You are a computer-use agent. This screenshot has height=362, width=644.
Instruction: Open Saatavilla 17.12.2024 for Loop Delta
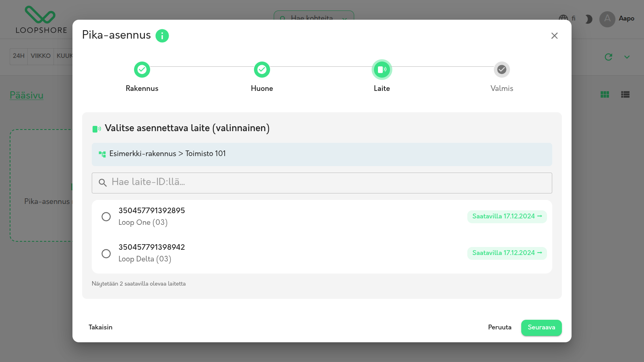507,253
